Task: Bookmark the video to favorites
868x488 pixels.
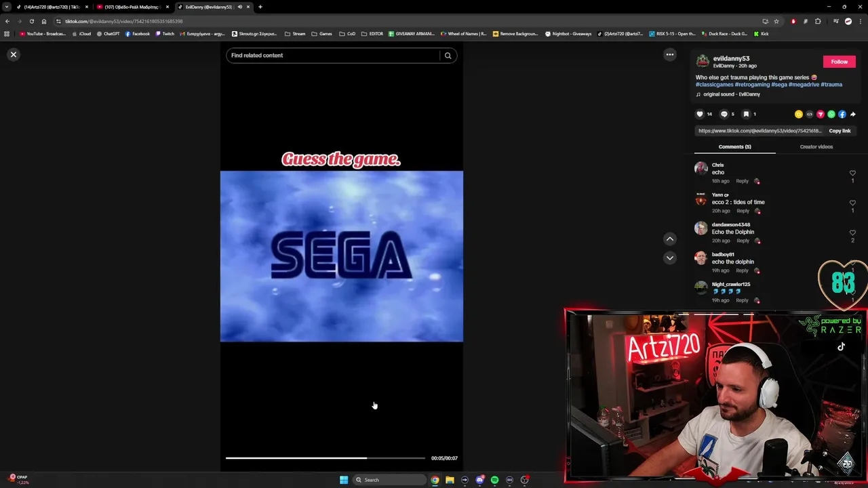Action: [x=746, y=114]
